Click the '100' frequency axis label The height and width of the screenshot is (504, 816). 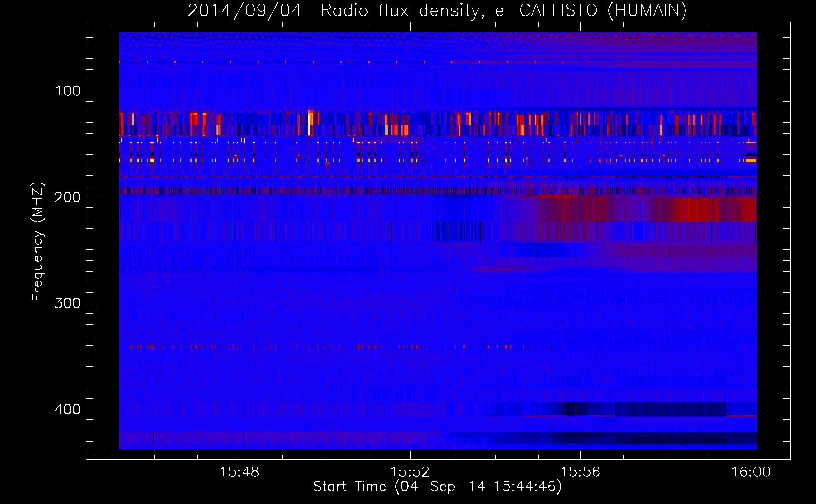(68, 91)
